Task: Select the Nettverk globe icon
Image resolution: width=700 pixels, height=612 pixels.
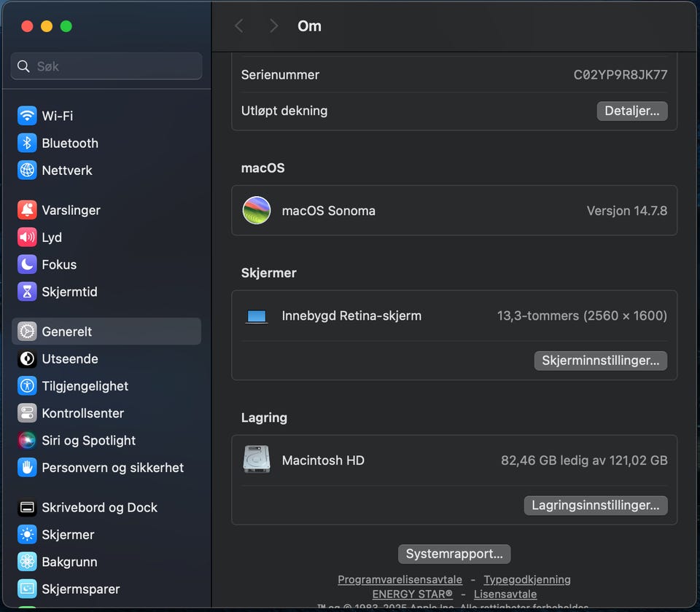Action: coord(27,170)
